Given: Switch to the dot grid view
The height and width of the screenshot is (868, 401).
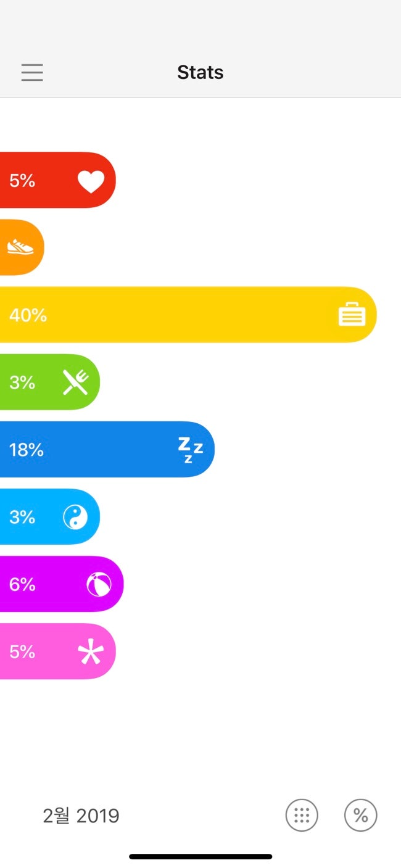Looking at the screenshot, I should [x=302, y=816].
